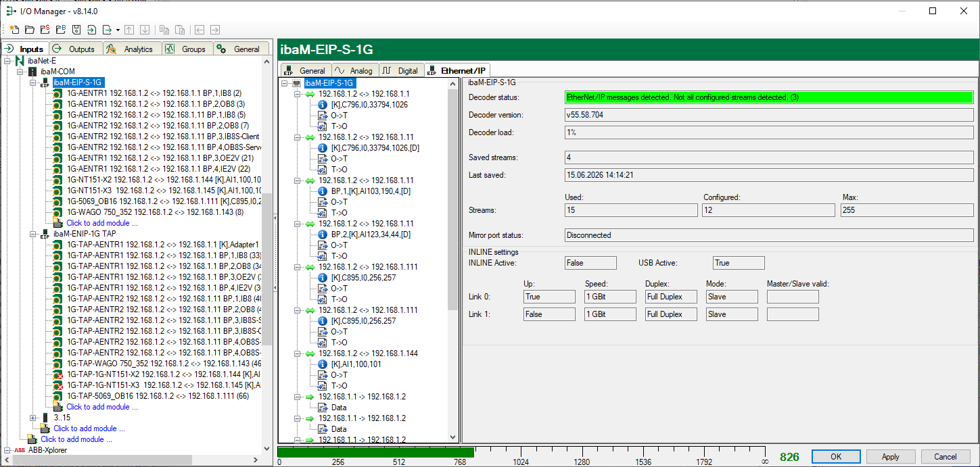This screenshot has width=980, height=467.
Task: Select 1G-AENTR1 BP,2,OB8 (3) module
Action: (156, 104)
